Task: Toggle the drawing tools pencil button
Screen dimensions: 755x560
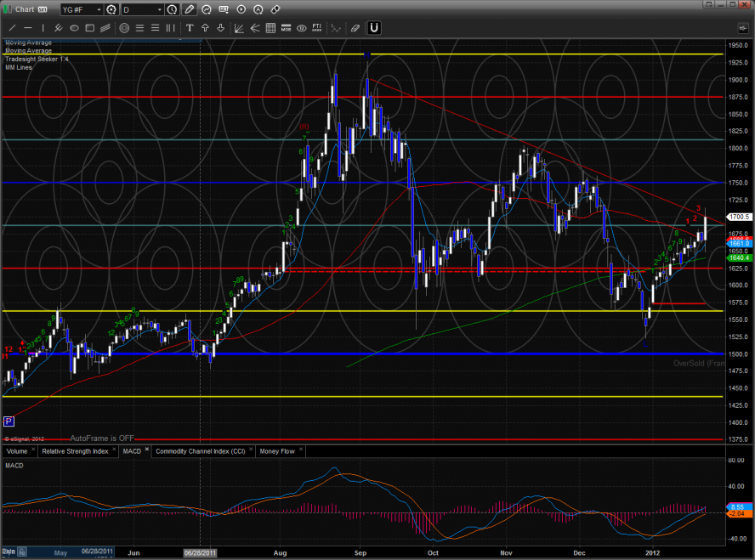Action: click(190, 9)
